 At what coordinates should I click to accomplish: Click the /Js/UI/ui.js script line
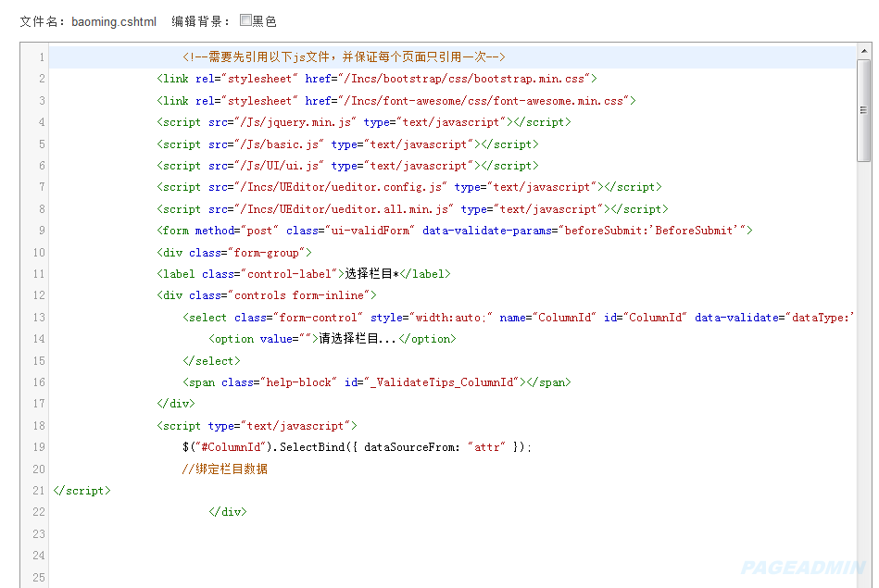(x=347, y=166)
